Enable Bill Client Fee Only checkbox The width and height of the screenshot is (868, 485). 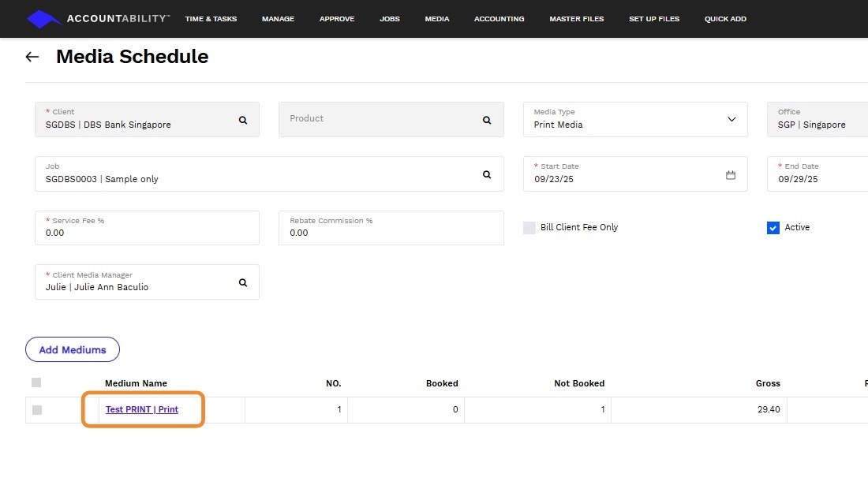point(529,228)
